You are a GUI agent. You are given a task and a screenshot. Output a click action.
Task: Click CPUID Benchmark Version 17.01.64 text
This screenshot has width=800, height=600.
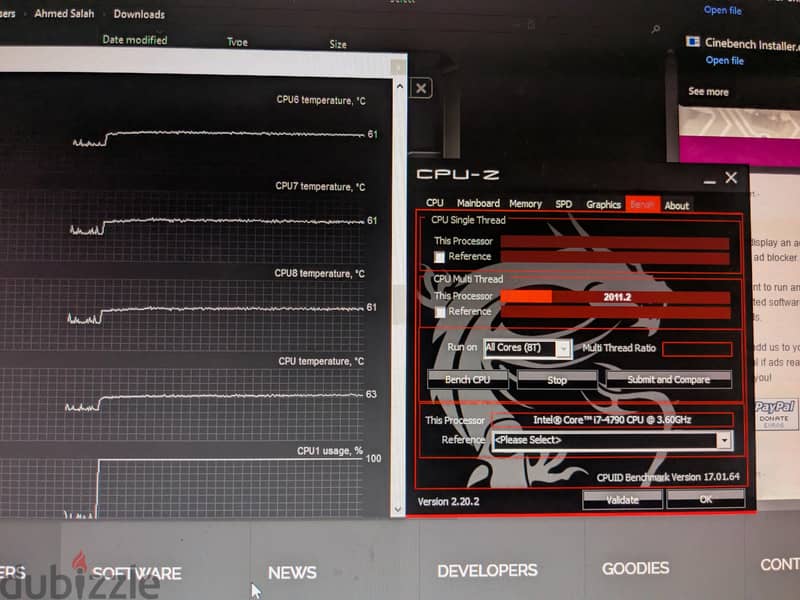(x=668, y=477)
